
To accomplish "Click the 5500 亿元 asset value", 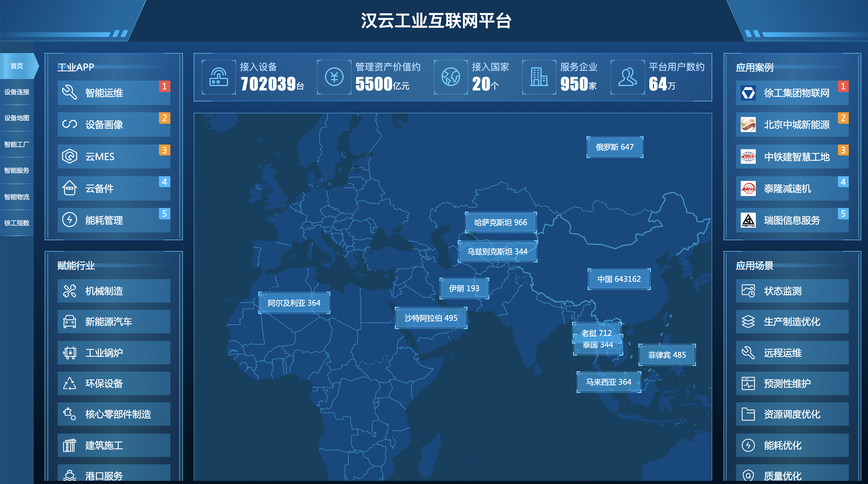I will pos(382,84).
